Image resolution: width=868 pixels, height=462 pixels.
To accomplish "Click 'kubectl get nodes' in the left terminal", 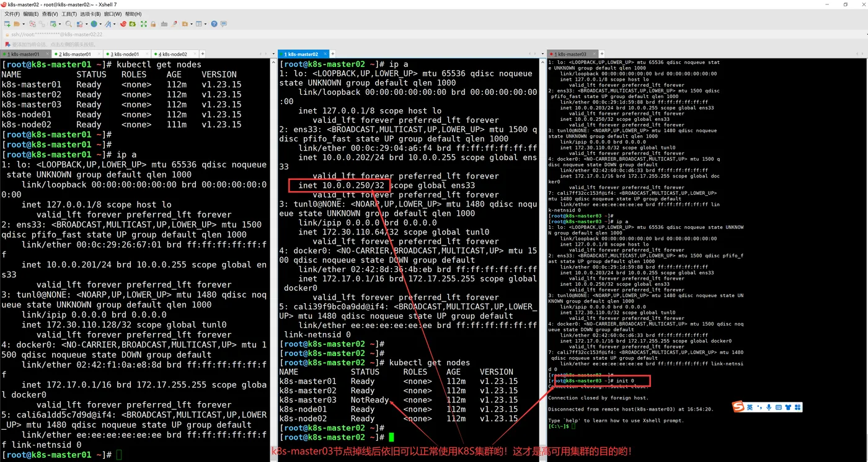I will [159, 64].
